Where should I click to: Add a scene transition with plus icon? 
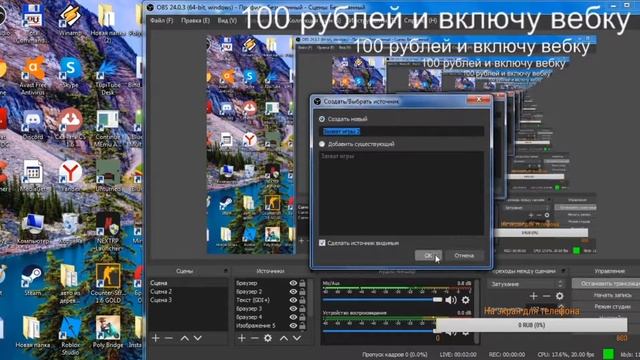coord(533,296)
